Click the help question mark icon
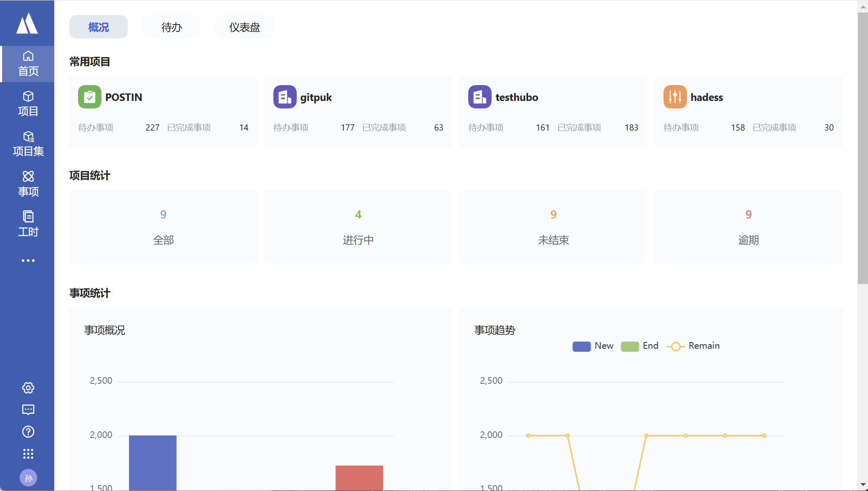 (x=28, y=431)
